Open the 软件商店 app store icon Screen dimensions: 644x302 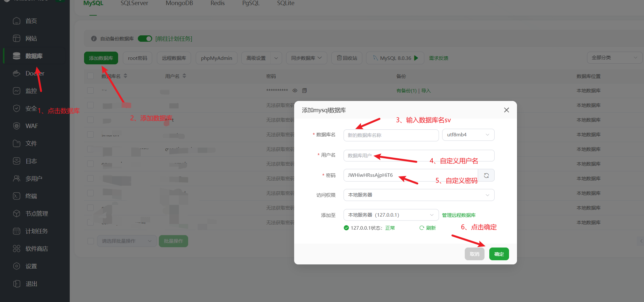[x=17, y=249]
